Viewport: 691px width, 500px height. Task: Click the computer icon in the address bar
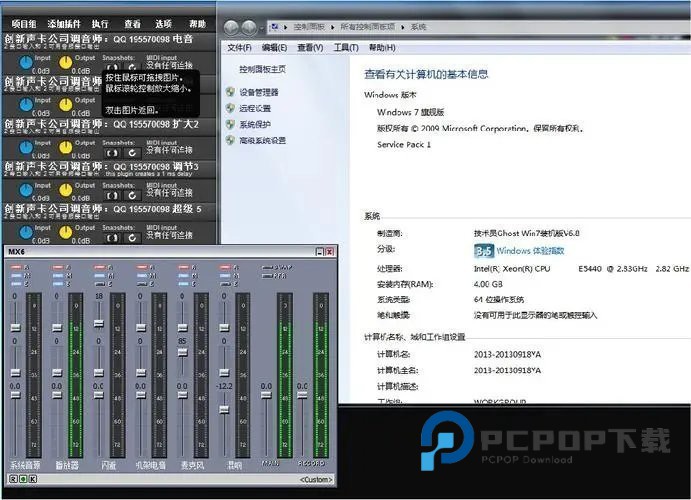274,27
